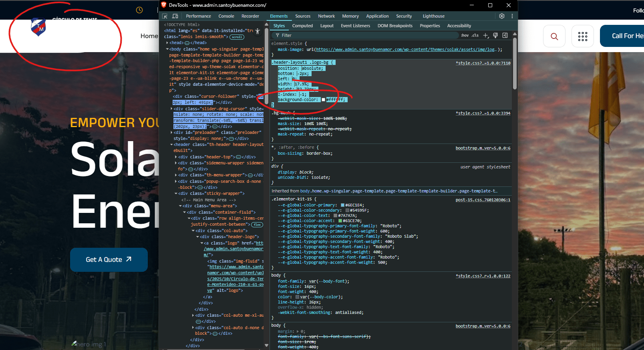This screenshot has height=350, width=644.
Task: Open the bootstrap stylesheet source link for box-sizing
Action: click(483, 148)
